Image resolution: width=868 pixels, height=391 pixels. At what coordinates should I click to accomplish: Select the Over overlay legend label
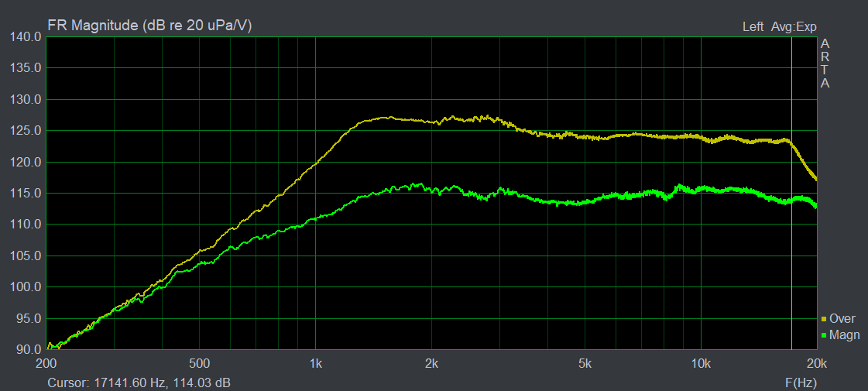click(842, 318)
